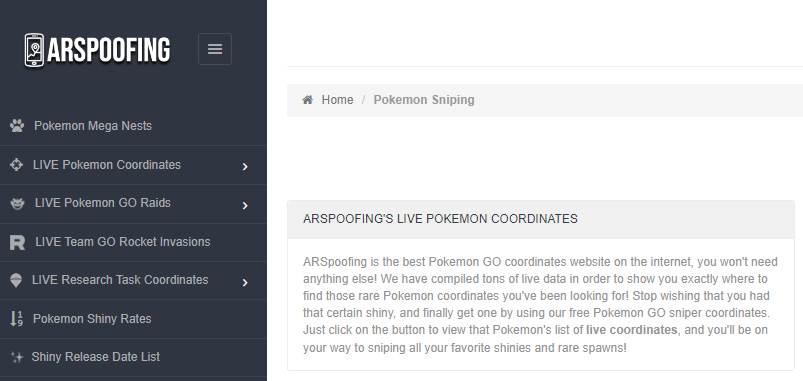Click the pokestop icon for Research Tasks
Viewport: 803px width, 381px height.
[16, 280]
